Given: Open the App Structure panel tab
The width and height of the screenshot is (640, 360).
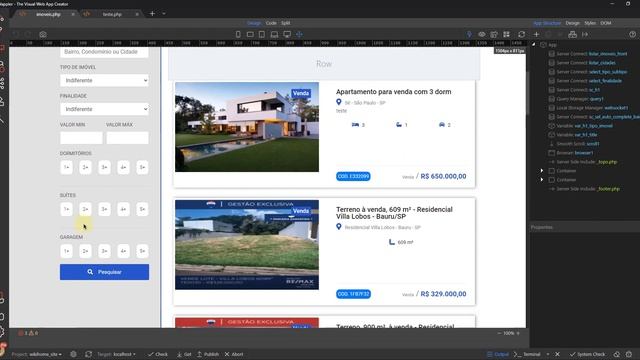Looking at the screenshot, I should pos(547,23).
